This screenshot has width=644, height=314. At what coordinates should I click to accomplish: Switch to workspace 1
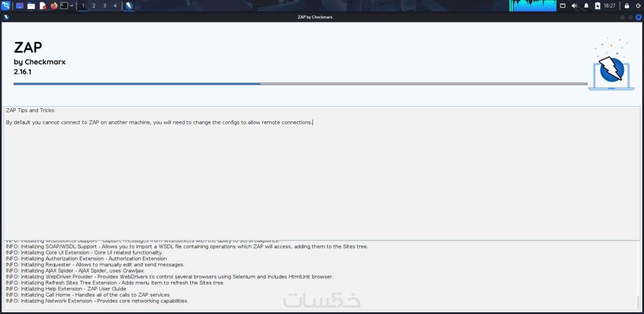83,6
